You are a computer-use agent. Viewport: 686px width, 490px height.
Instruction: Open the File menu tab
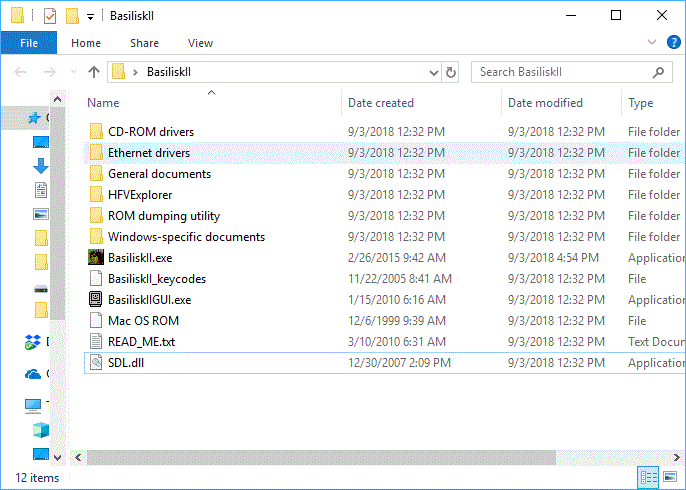(29, 43)
